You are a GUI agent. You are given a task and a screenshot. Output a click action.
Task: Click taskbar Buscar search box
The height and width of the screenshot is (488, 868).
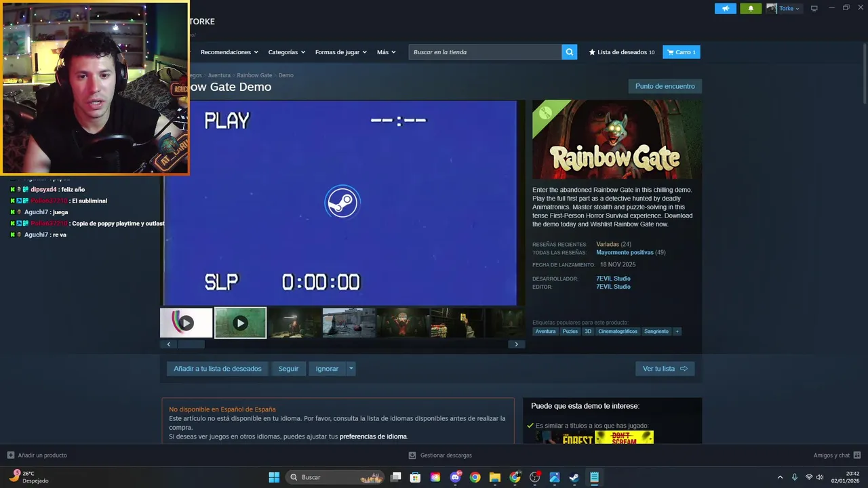335,477
